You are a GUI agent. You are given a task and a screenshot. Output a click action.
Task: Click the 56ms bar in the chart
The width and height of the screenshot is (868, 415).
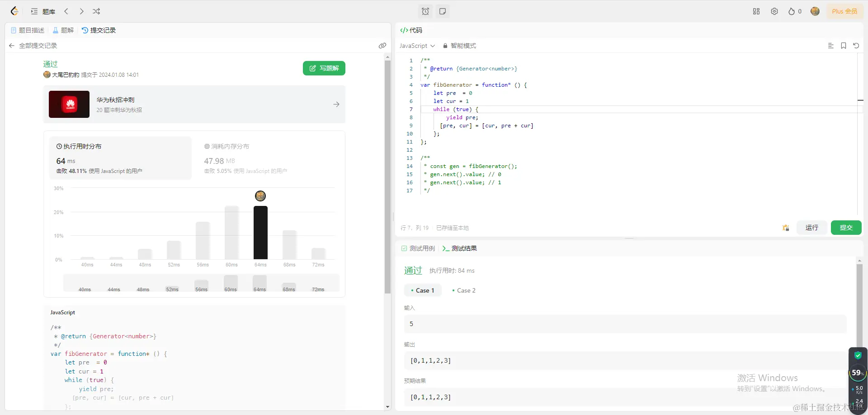coord(203,240)
